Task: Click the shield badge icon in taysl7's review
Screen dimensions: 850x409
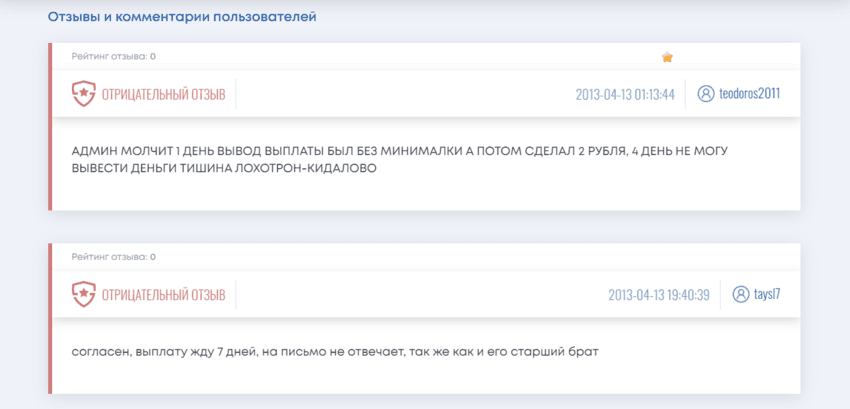Action: pyautogui.click(x=83, y=295)
